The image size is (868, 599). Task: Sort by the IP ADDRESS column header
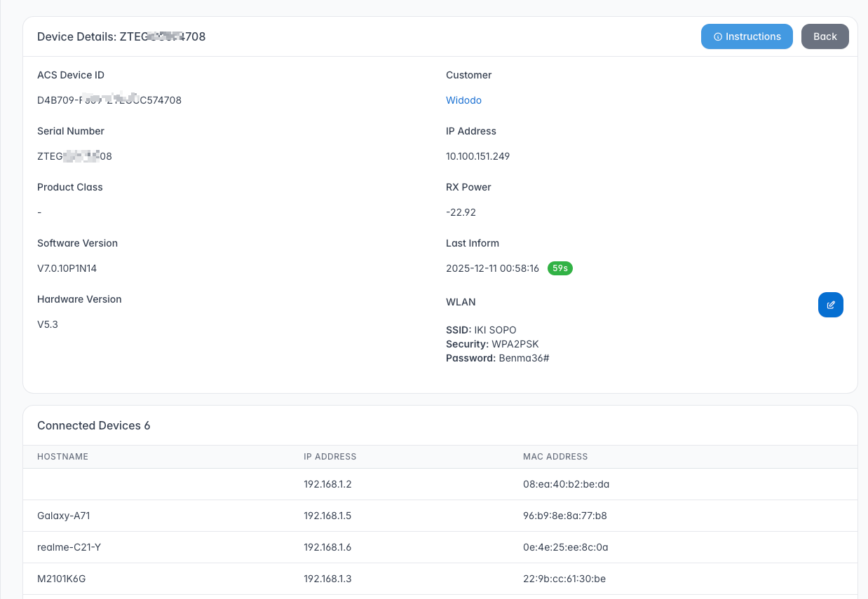(x=330, y=457)
